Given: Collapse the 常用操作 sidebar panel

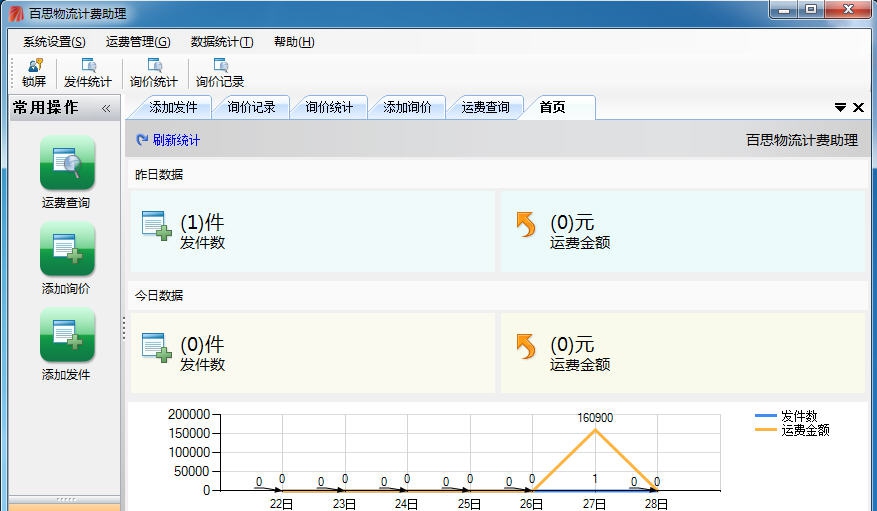Looking at the screenshot, I should pyautogui.click(x=106, y=108).
